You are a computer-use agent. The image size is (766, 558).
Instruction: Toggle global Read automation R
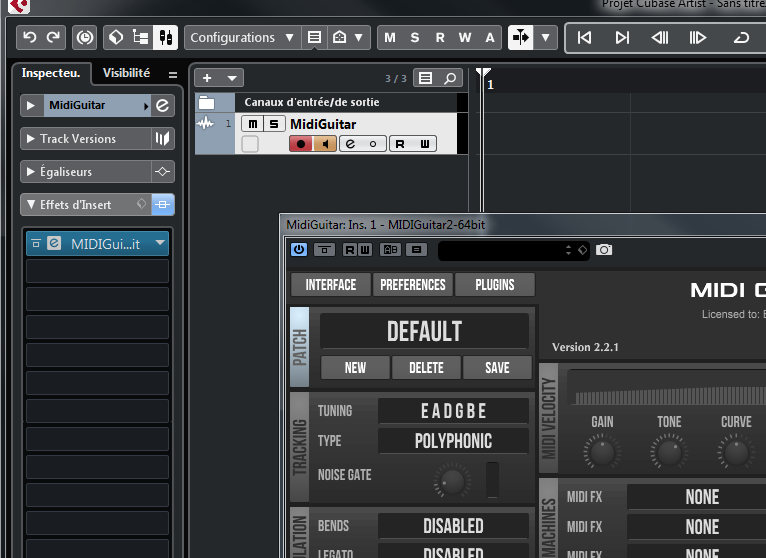pos(440,38)
